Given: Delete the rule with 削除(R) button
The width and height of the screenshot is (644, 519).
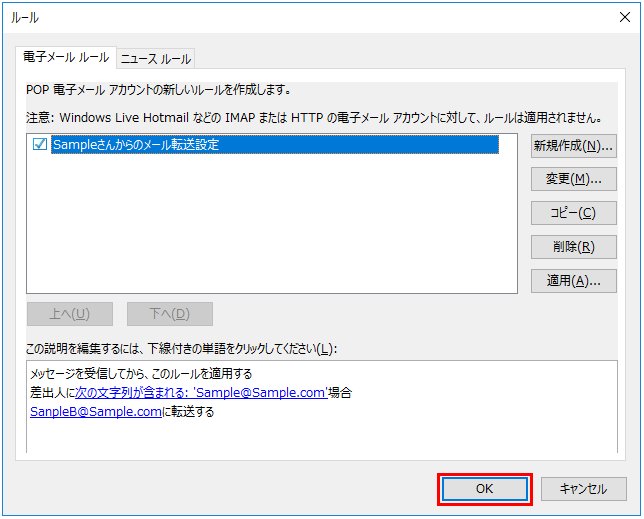Looking at the screenshot, I should pyautogui.click(x=573, y=247).
